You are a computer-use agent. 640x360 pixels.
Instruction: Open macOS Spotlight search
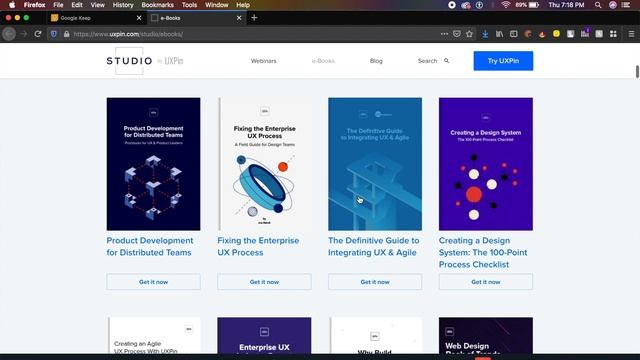[598, 5]
